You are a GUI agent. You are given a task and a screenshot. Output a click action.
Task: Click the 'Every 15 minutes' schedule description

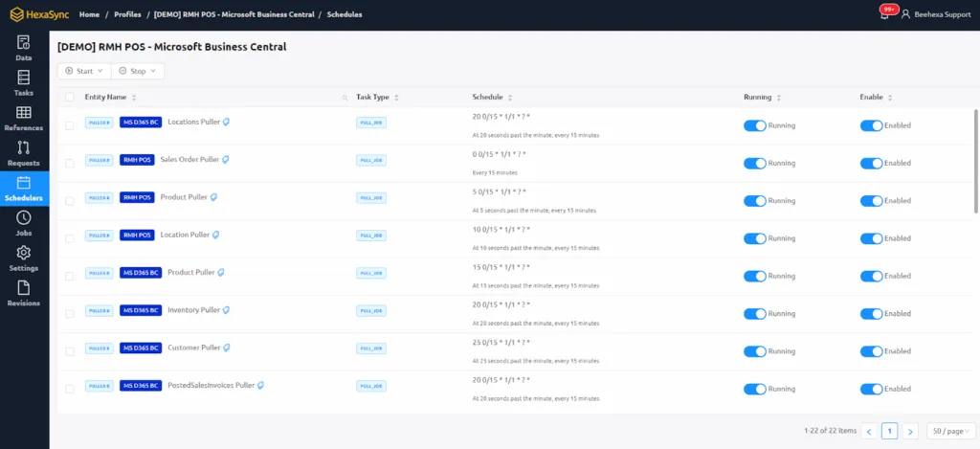[x=495, y=172]
